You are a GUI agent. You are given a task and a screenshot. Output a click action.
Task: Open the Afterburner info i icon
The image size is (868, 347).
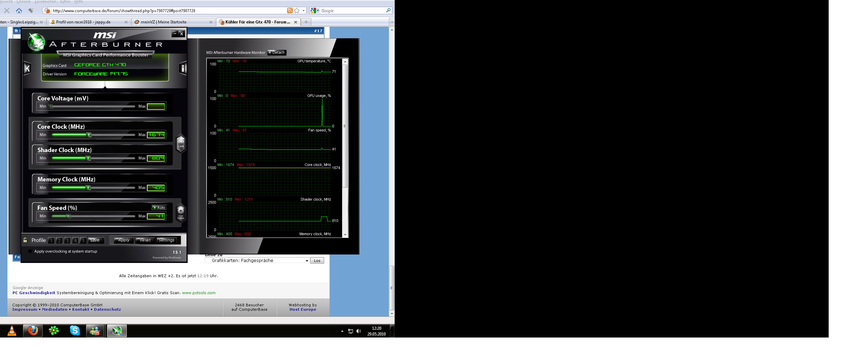point(183,68)
